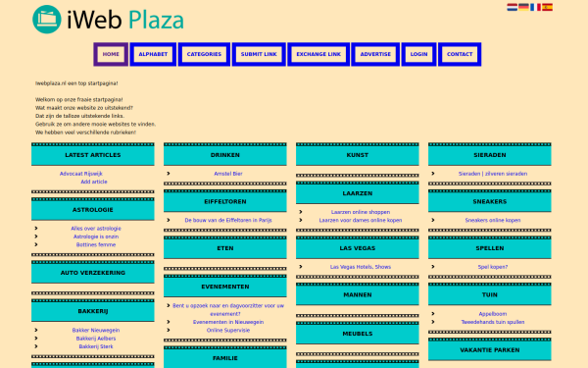Open the Online Supervisie link
This screenshot has height=368, width=588.
point(228,331)
